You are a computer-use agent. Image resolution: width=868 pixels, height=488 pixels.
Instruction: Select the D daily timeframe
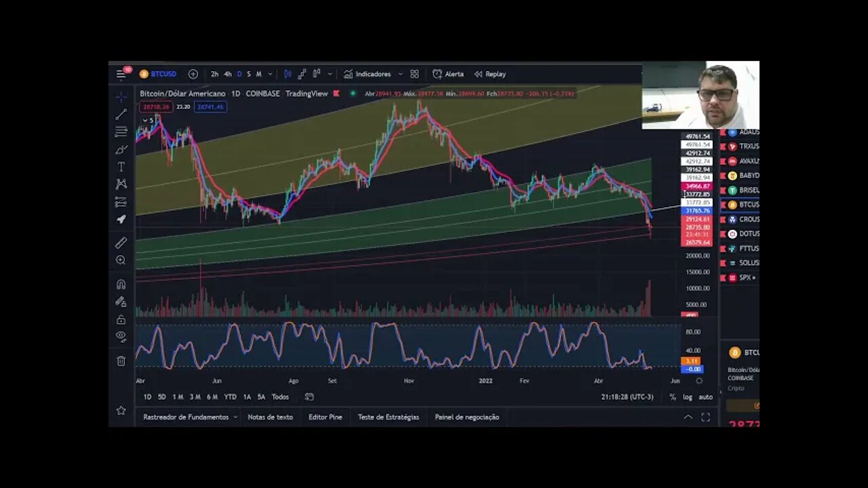click(x=239, y=74)
